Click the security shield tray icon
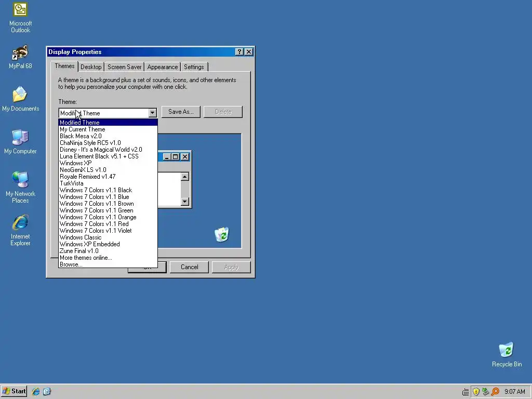 pos(476,392)
